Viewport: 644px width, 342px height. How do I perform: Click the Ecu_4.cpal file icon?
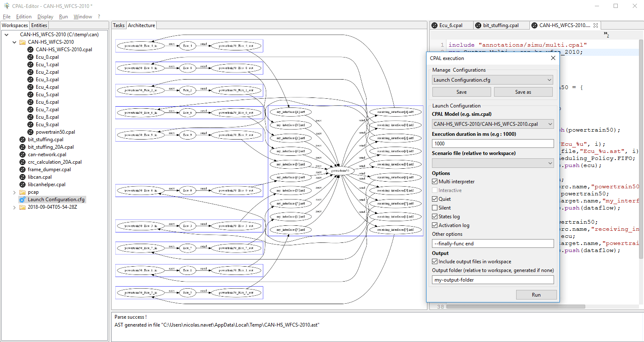click(30, 87)
